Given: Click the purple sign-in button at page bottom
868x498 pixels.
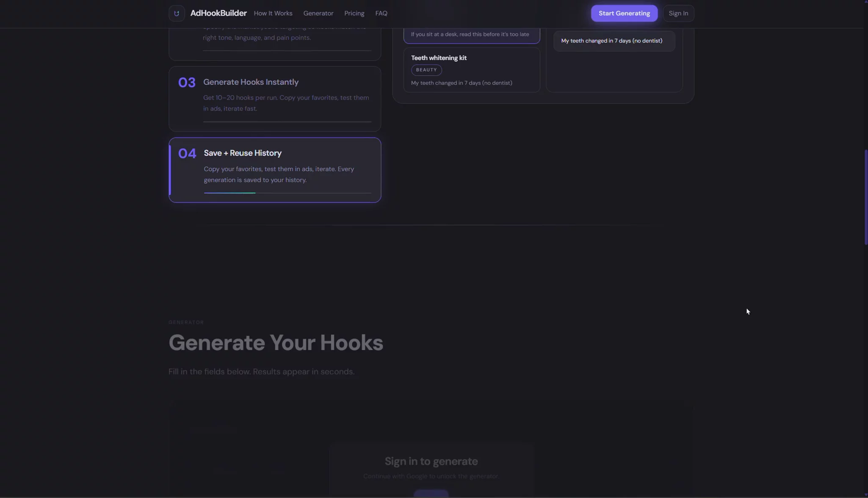Looking at the screenshot, I should pyautogui.click(x=430, y=494).
